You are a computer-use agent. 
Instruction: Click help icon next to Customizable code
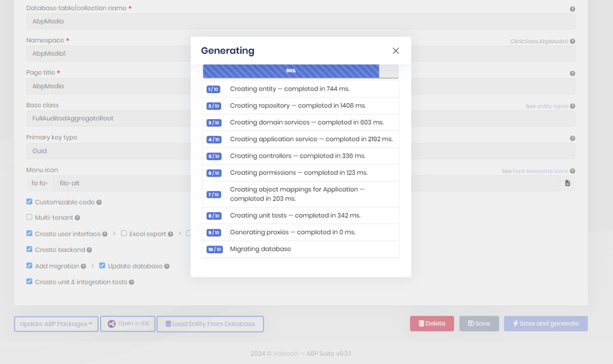coord(99,202)
